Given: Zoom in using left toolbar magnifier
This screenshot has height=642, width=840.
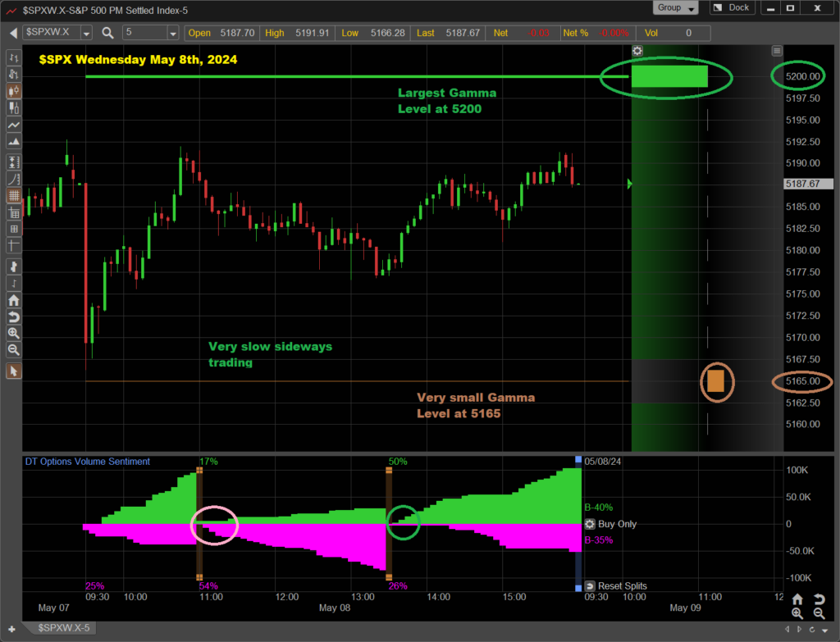Looking at the screenshot, I should 13,334.
